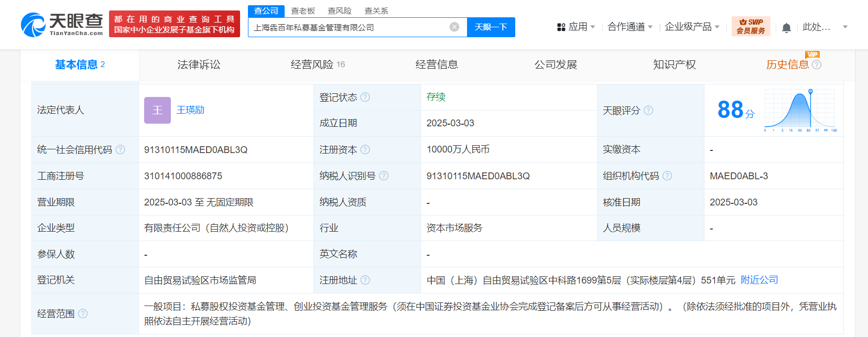868x337 pixels.
Task: Click the help icon next to 组织机构代码
Action: pos(667,176)
